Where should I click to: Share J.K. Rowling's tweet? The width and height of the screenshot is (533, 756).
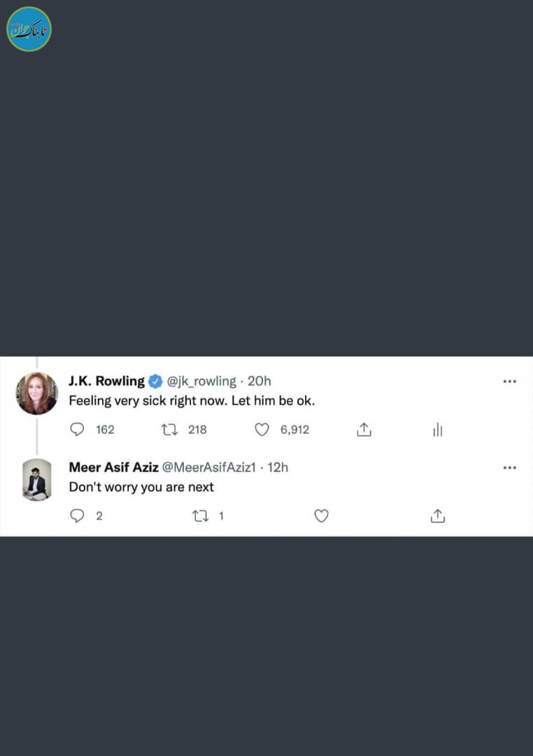(x=364, y=430)
